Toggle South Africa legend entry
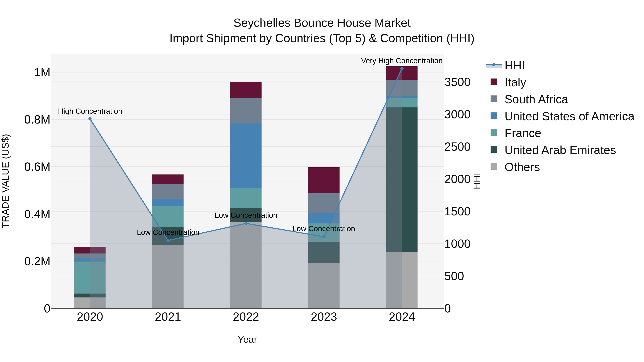The height and width of the screenshot is (362, 644). tap(529, 99)
